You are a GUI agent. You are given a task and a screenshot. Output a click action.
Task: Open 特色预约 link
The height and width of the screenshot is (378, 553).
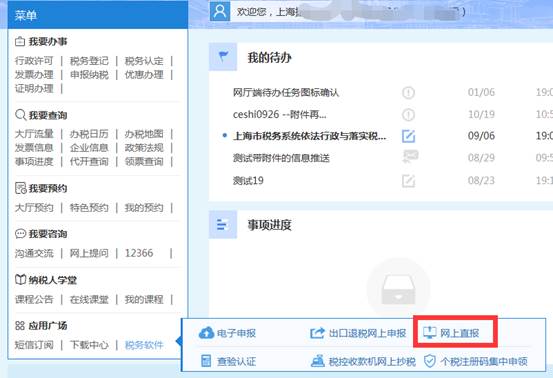click(x=89, y=208)
